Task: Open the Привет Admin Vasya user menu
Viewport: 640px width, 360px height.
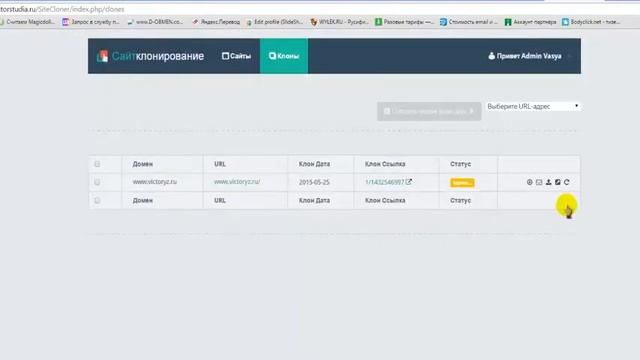Action: (x=529, y=56)
